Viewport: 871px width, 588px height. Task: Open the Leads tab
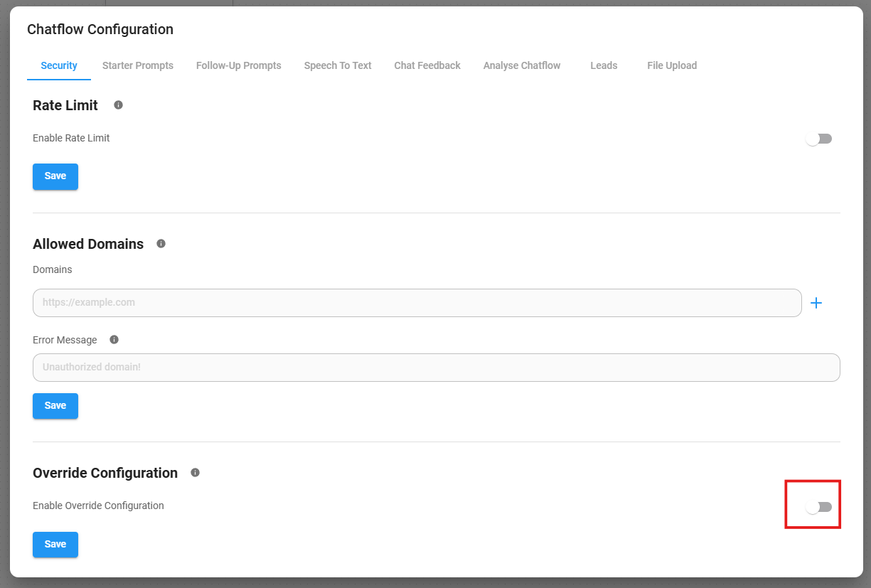pos(604,65)
